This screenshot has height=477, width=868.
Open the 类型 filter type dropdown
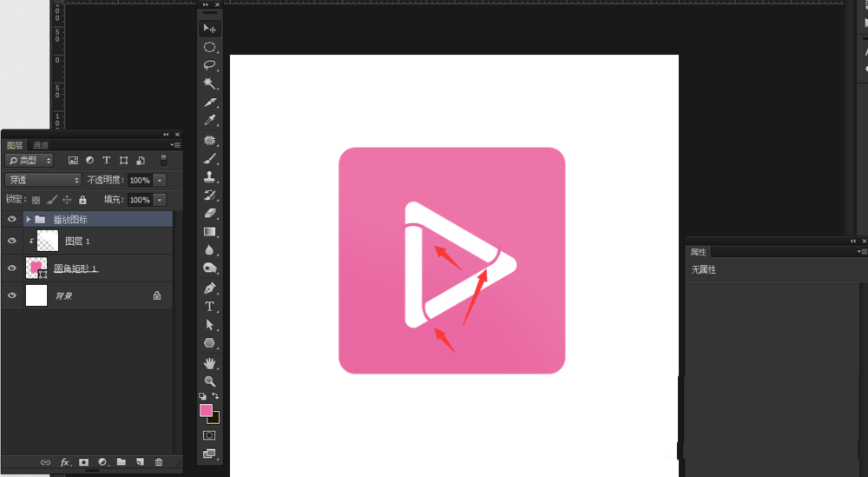pyautogui.click(x=30, y=160)
